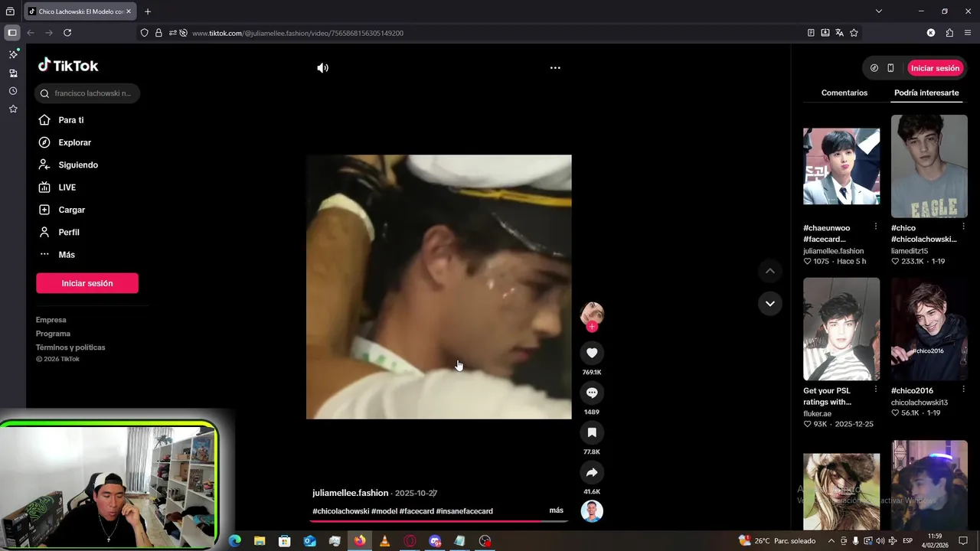980x551 pixels.
Task: Open the #chaeunwoo #facecard video thumbnail
Action: (x=841, y=166)
